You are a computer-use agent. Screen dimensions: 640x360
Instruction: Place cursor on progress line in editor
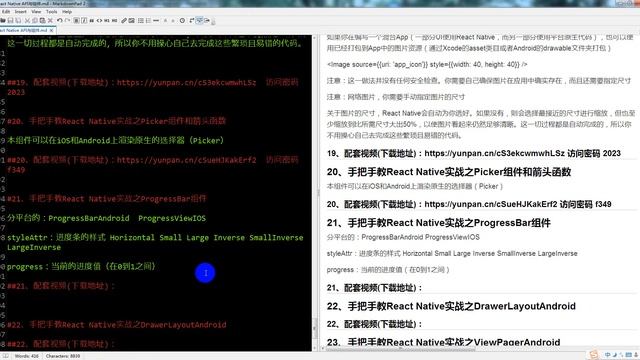click(x=81, y=267)
